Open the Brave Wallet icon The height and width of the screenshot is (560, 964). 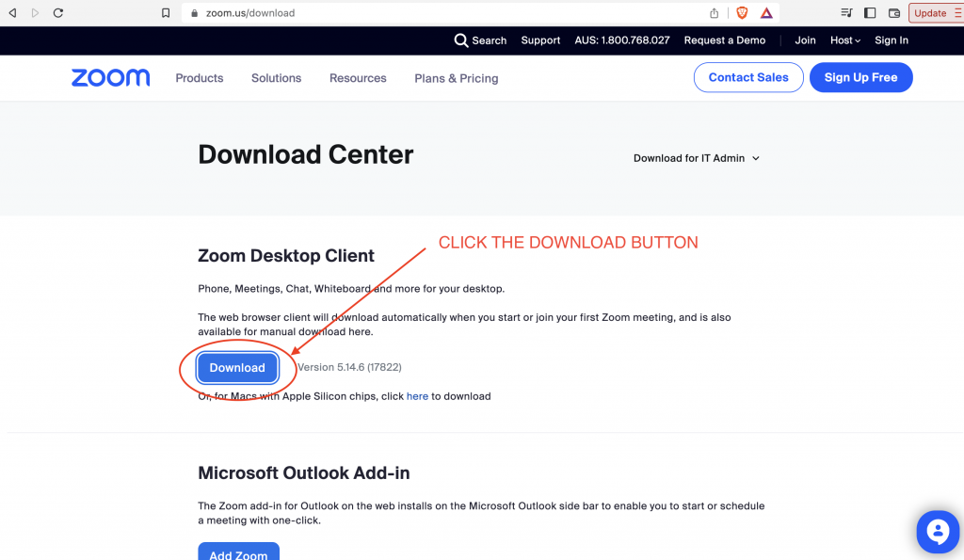point(894,13)
